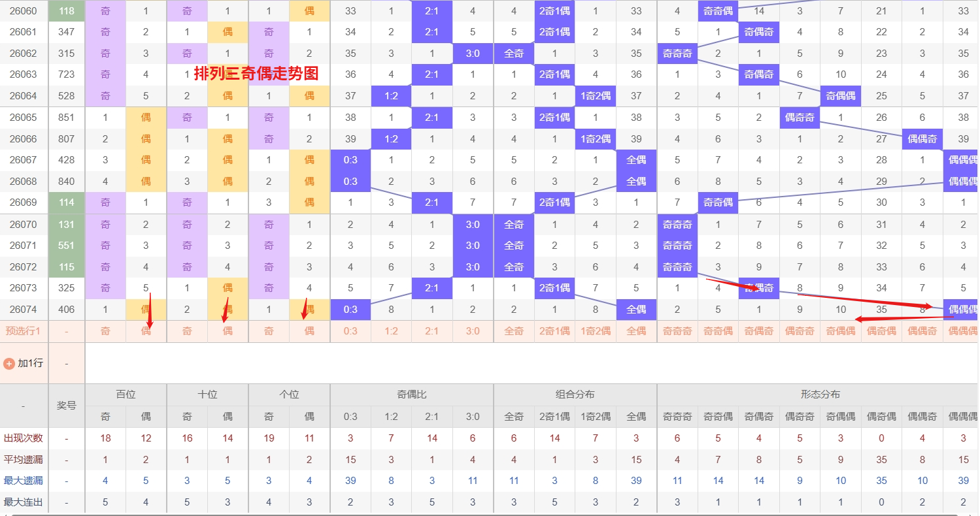Click the plus icon beside 加1行
This screenshot has height=516, width=980.
[9, 363]
